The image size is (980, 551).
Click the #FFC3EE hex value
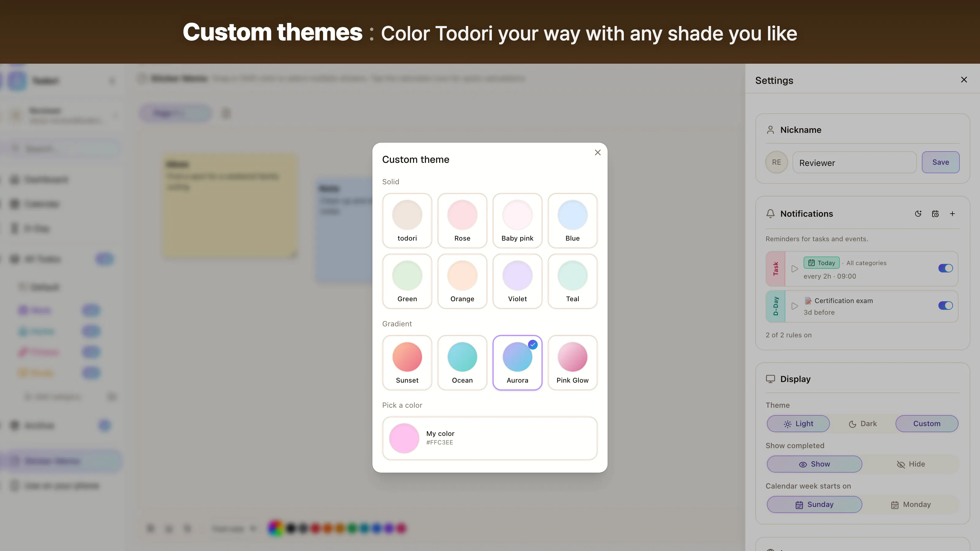click(439, 443)
